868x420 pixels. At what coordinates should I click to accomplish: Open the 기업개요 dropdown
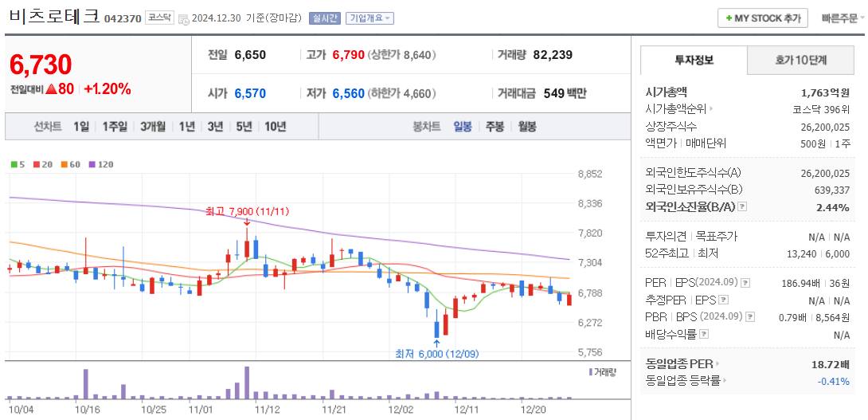tap(369, 18)
